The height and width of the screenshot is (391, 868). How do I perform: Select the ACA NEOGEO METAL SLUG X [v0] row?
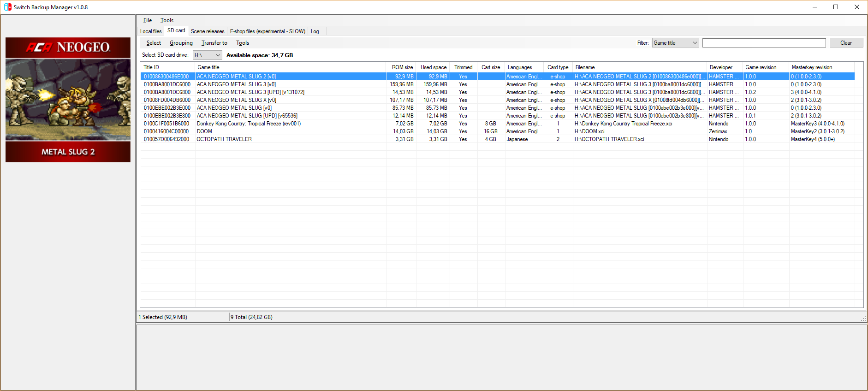[497, 100]
